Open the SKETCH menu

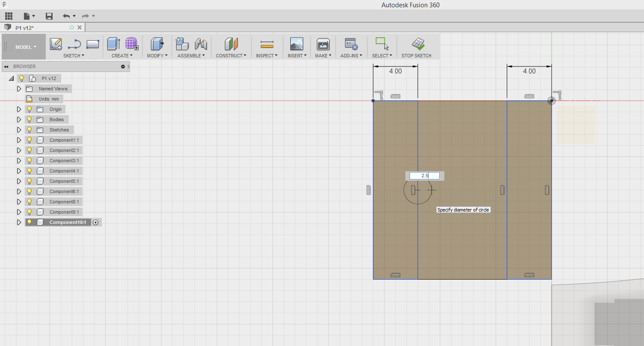click(x=74, y=56)
